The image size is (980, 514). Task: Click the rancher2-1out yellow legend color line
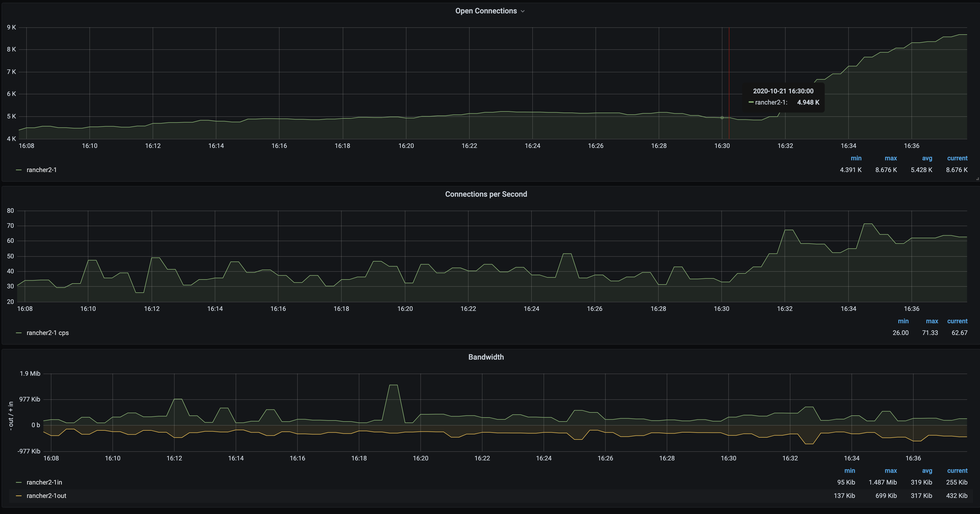(19, 496)
